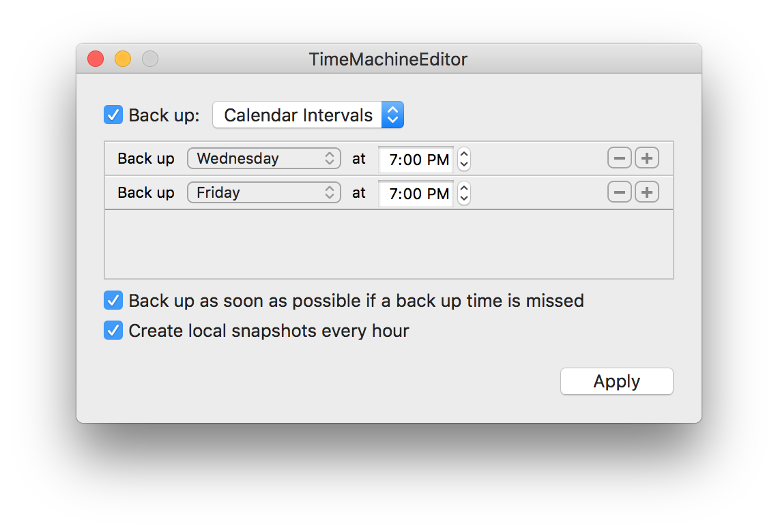Image resolution: width=778 pixels, height=532 pixels.
Task: Open the Calendar Intervals mode dropdown
Action: [x=308, y=115]
